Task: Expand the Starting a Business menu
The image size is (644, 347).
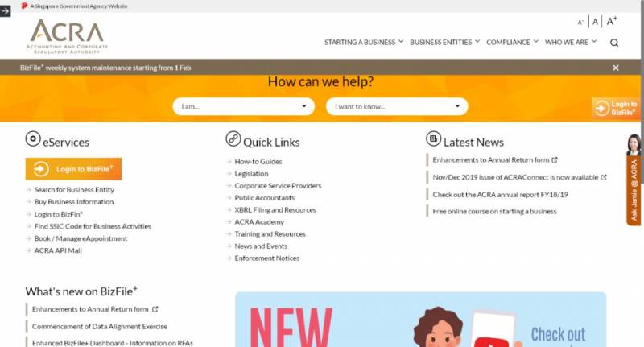Action: pyautogui.click(x=364, y=43)
